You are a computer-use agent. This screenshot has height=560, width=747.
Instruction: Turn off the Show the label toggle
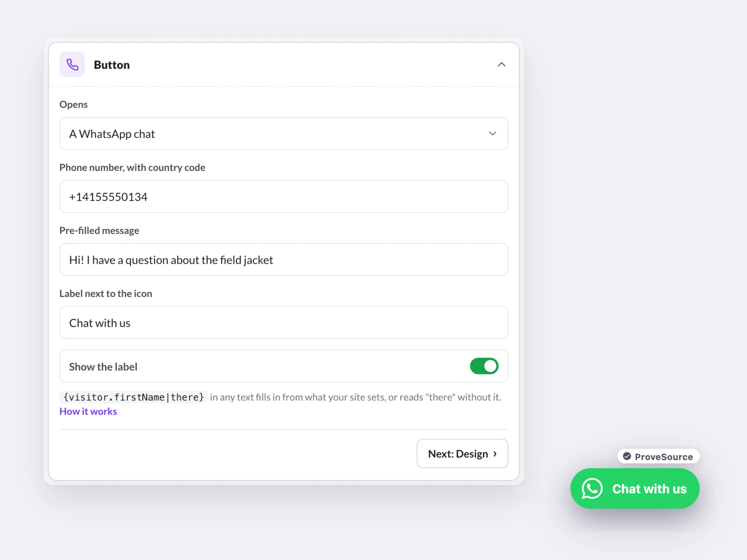coord(484,366)
